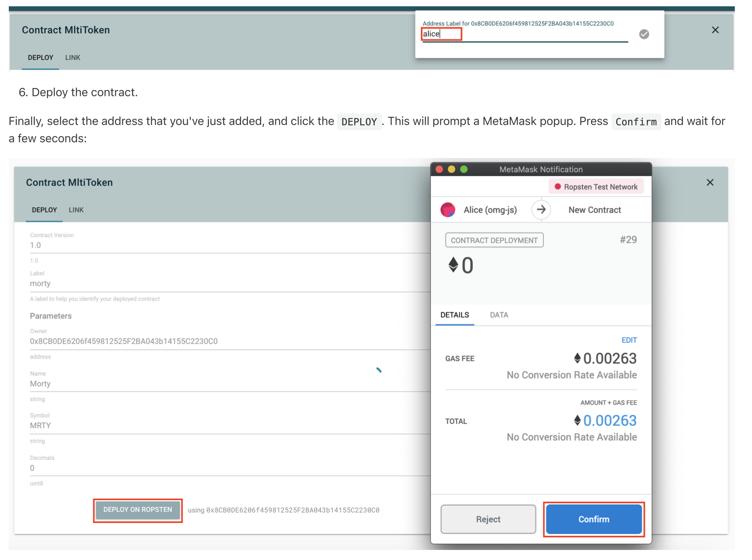Viewport: 752px width, 560px height.
Task: Click DEPLOY ON ROPSTEN button
Action: 137,510
